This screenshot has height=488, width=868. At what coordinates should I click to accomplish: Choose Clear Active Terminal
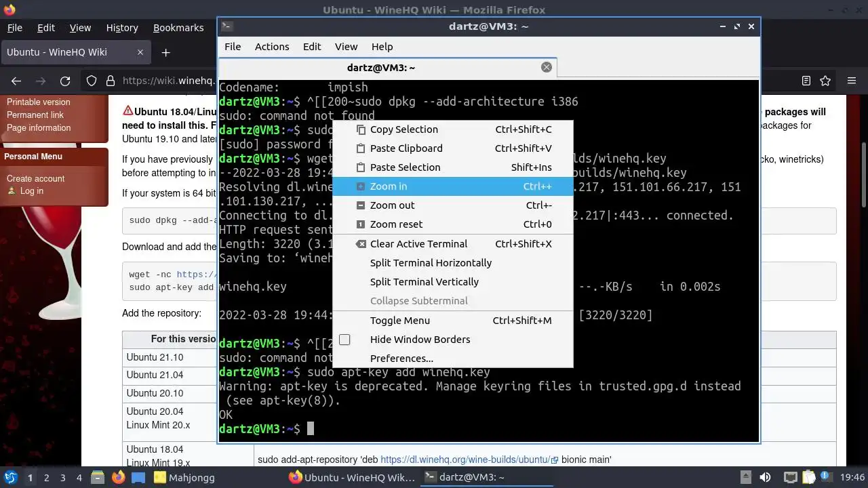click(452, 244)
